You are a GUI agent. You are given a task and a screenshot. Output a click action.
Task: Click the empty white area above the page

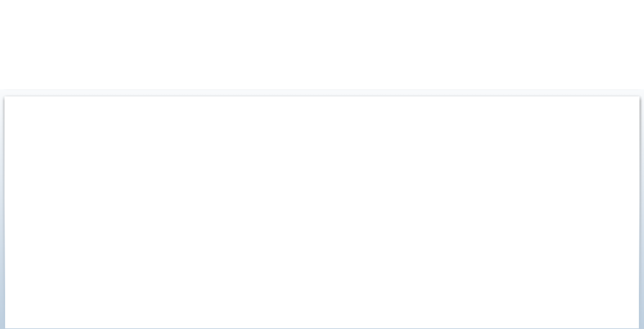[x=322, y=44]
